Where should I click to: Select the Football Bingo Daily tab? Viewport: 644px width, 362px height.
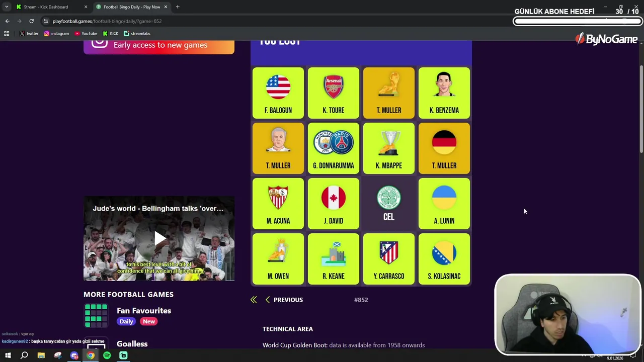coord(132,7)
